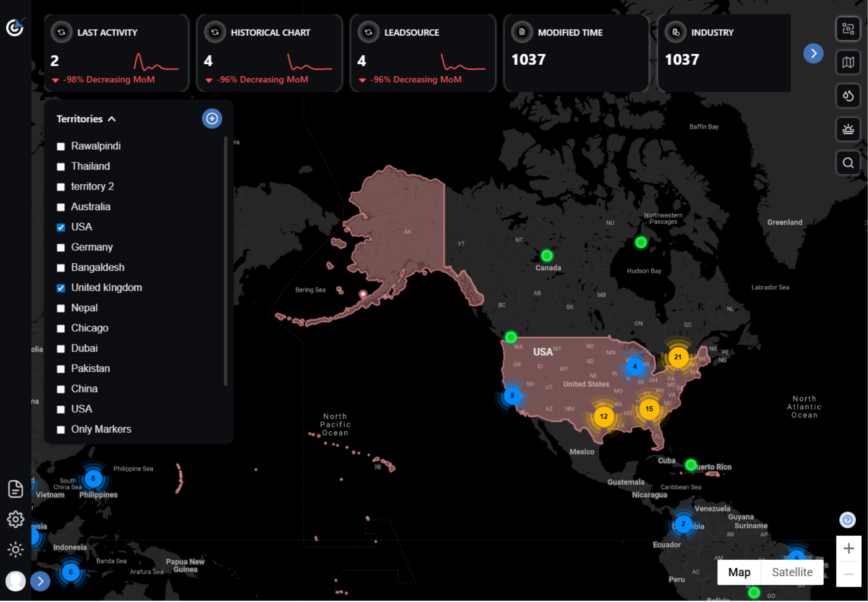Viewport: 868px width, 602px height.
Task: Open the help question mark icon
Action: point(847,519)
